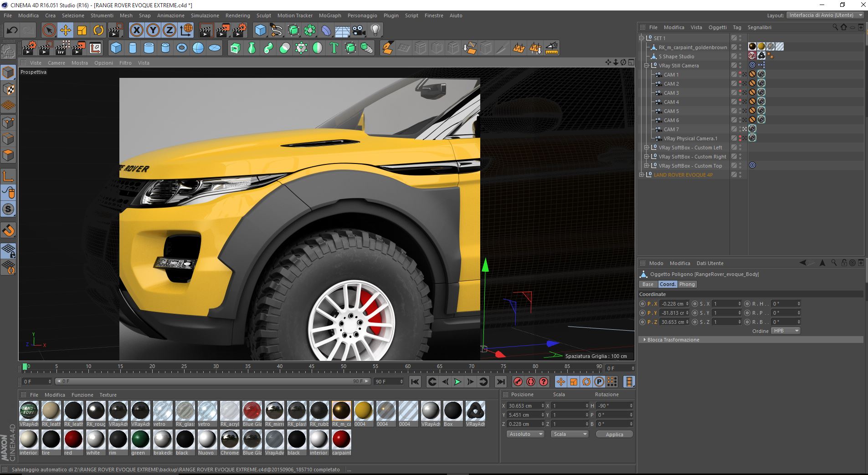Toggle the X axis lock button

click(x=136, y=31)
